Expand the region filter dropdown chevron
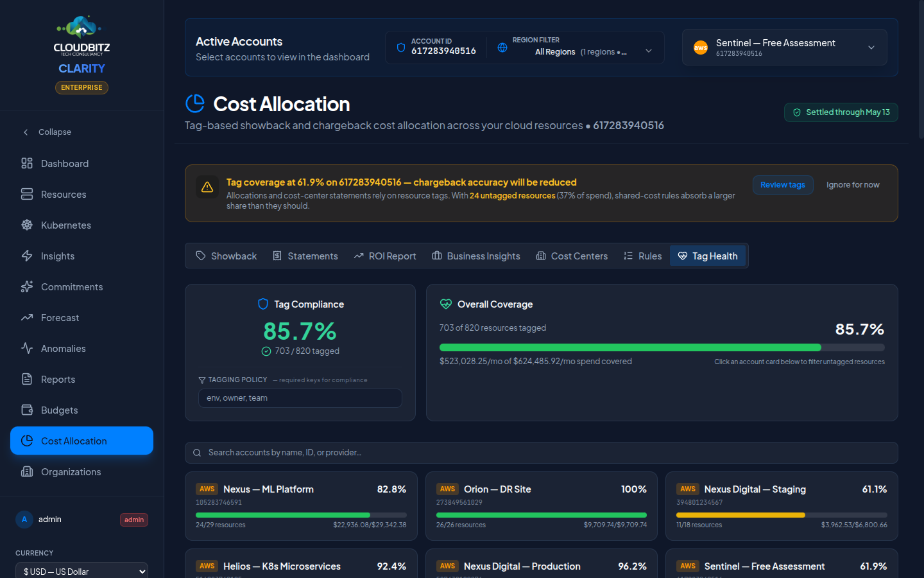924x578 pixels. [649, 51]
